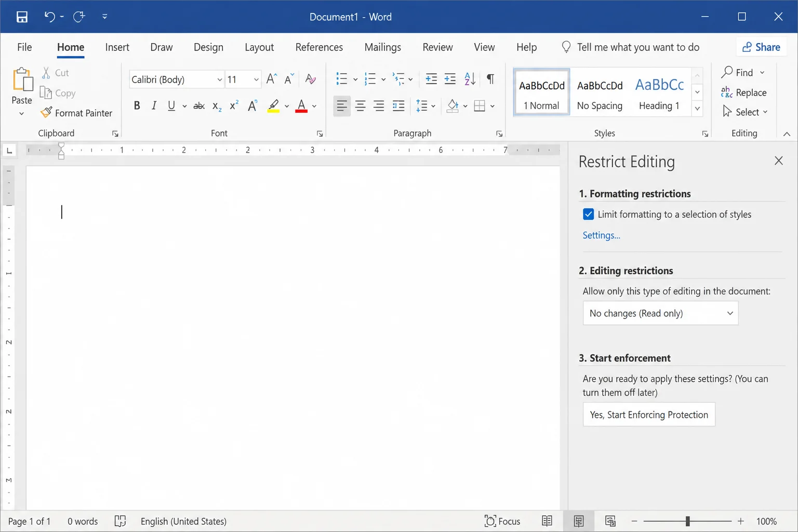The width and height of the screenshot is (798, 532).
Task: Switch to Read Mode view
Action: coord(547,521)
